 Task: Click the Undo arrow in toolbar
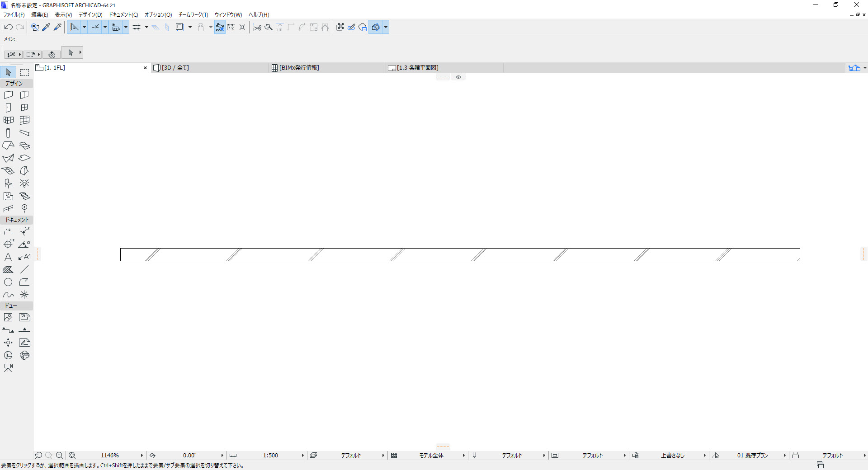[8, 27]
